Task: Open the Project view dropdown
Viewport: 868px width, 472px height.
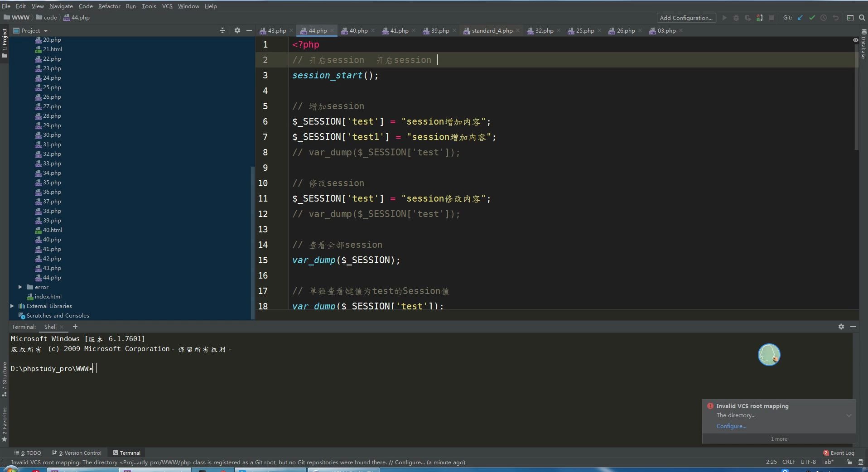Action: point(46,30)
